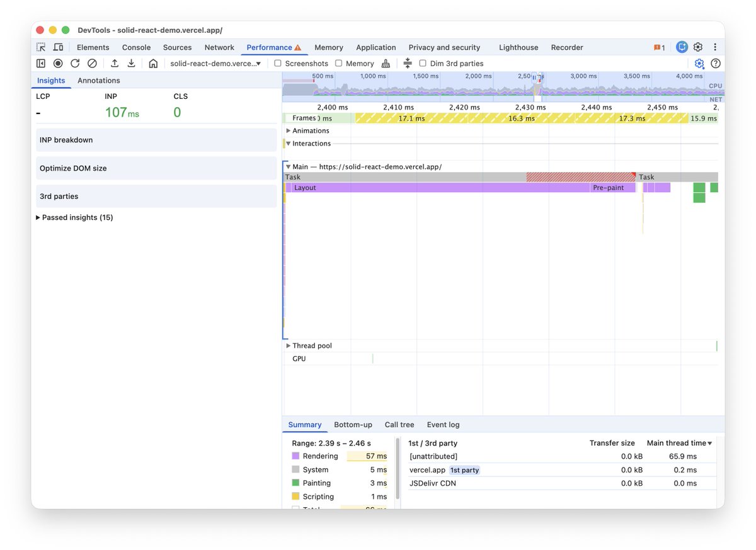Open the capture settings gear in Performance toolbar
756x550 pixels.
pos(699,64)
